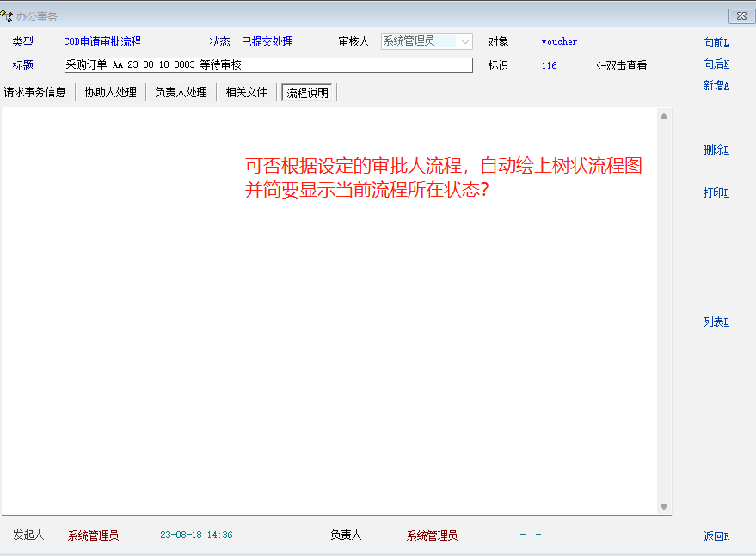Image resolution: width=756 pixels, height=556 pixels.
Task: Close the 办公事务 window
Action: pyautogui.click(x=741, y=16)
